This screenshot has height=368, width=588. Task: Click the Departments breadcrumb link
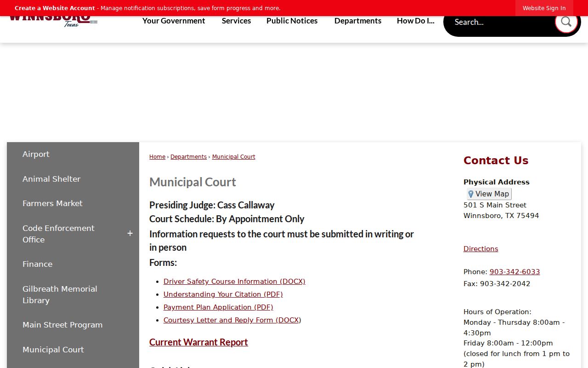click(x=188, y=157)
